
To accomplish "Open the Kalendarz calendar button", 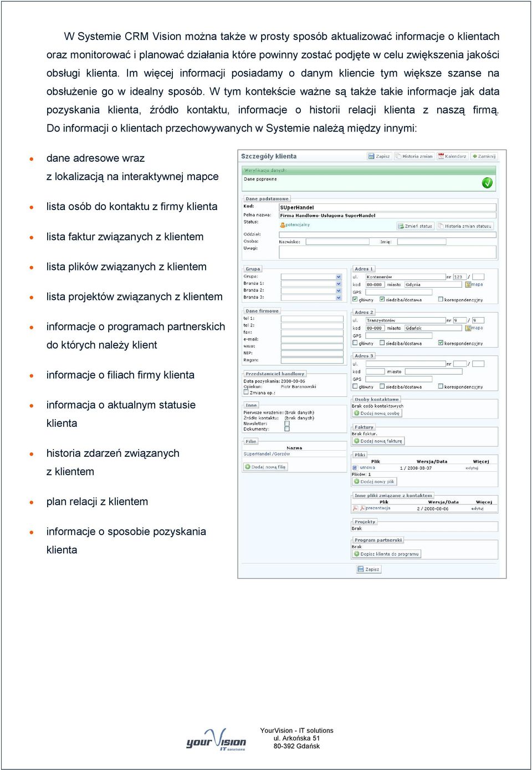I will 452,156.
